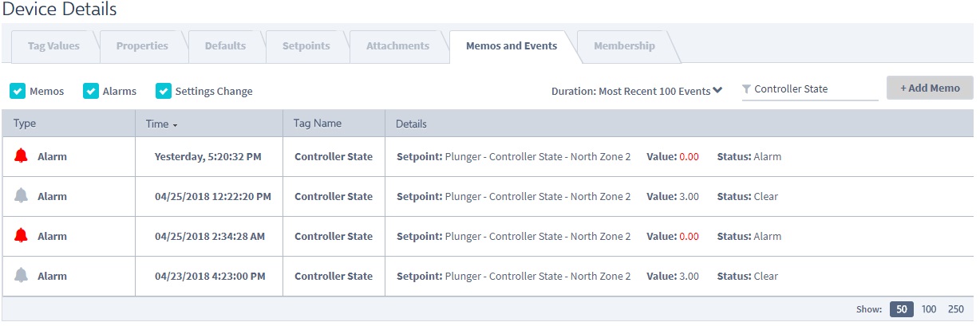Viewport: 980px width, 326px height.
Task: Select the Attachments tab
Action: click(397, 45)
